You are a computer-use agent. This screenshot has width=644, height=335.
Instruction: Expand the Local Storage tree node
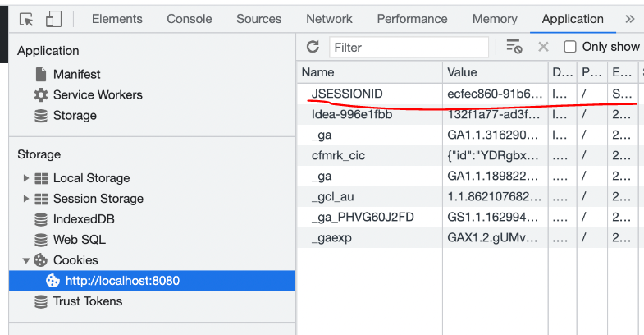(x=26, y=178)
